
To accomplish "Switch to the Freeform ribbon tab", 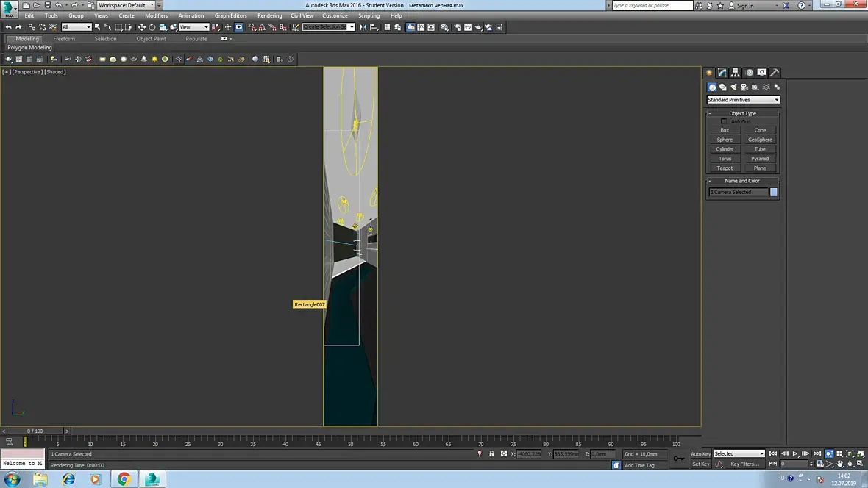I will click(64, 39).
